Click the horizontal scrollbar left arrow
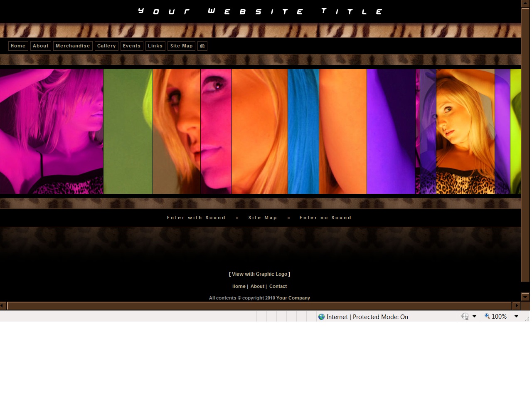This screenshot has width=532, height=406. coord(3,306)
